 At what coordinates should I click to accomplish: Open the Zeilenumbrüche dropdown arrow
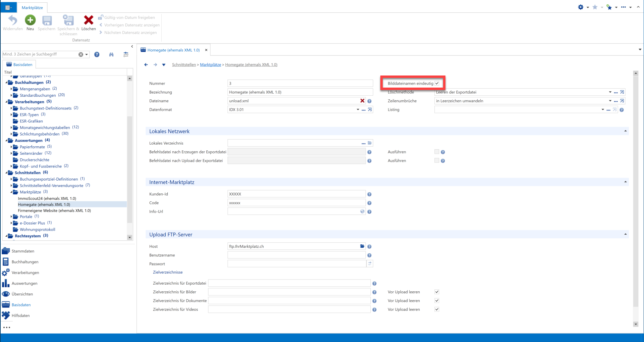tap(610, 101)
